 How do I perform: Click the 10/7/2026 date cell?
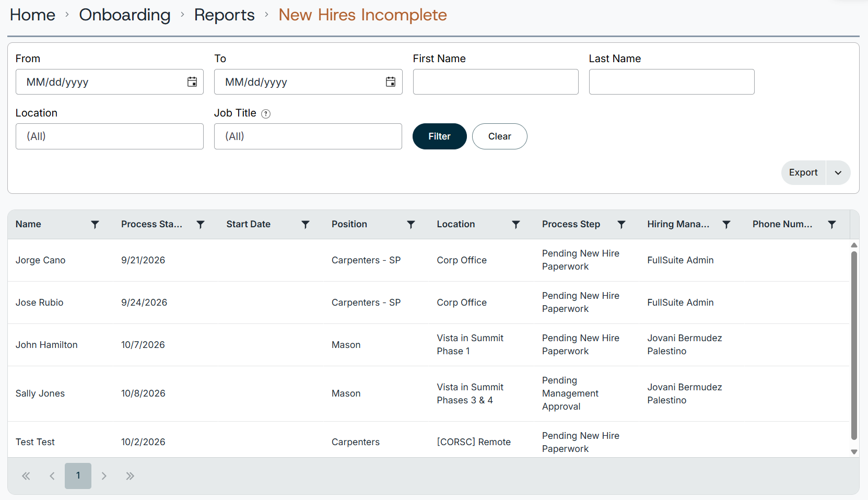[x=143, y=345]
